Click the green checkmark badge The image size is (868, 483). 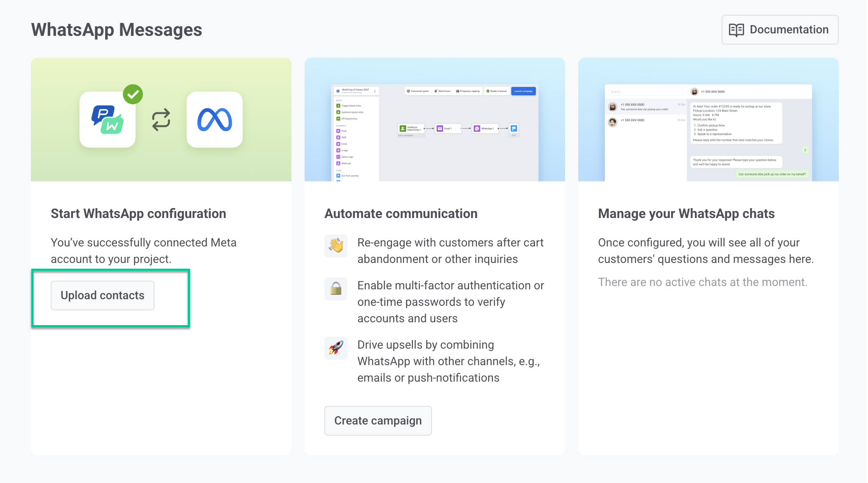pos(133,94)
